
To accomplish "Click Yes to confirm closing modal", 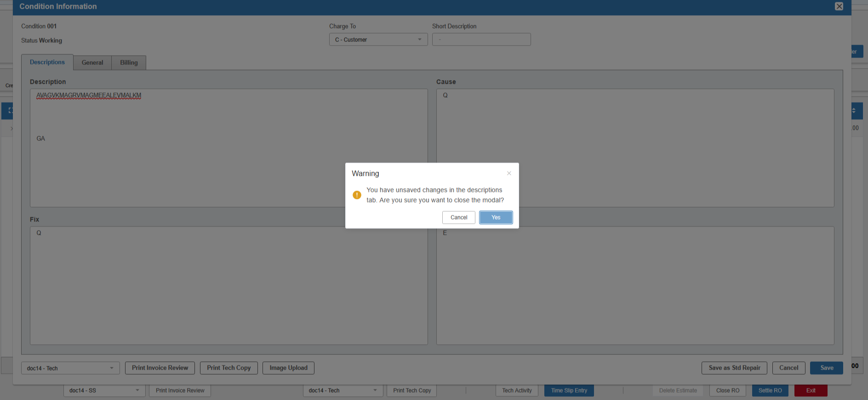I will point(496,217).
